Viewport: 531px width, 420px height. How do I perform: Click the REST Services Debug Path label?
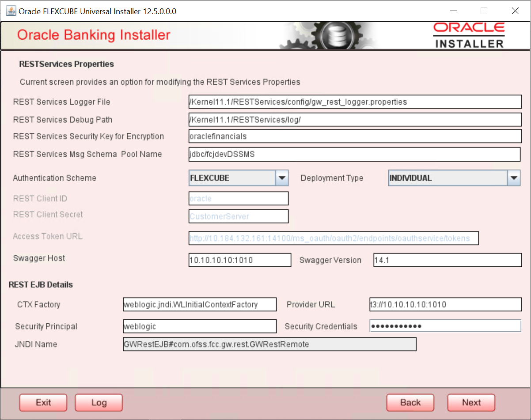click(x=62, y=120)
